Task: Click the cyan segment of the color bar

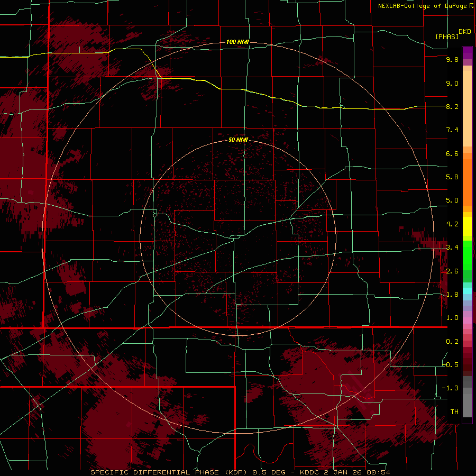Action: coord(467,290)
